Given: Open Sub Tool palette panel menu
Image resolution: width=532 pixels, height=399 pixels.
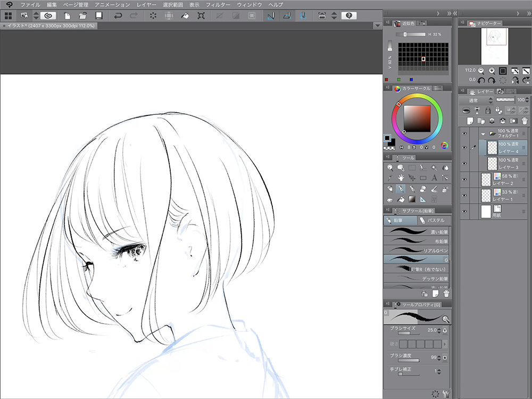Looking at the screenshot, I should coord(387,210).
